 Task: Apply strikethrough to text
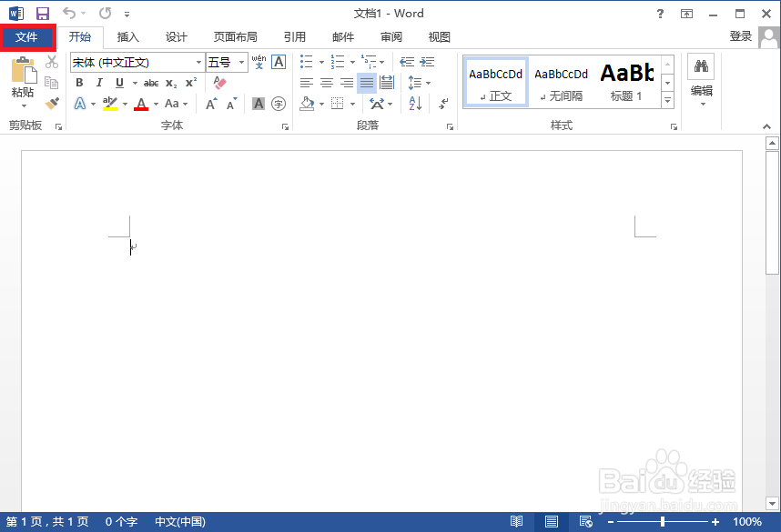pos(152,83)
